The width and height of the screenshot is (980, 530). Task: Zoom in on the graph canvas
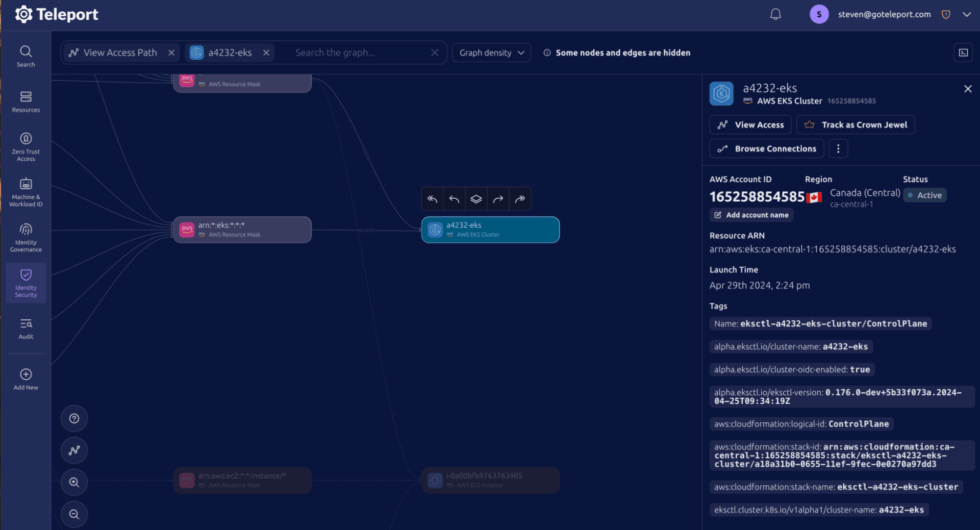74,482
